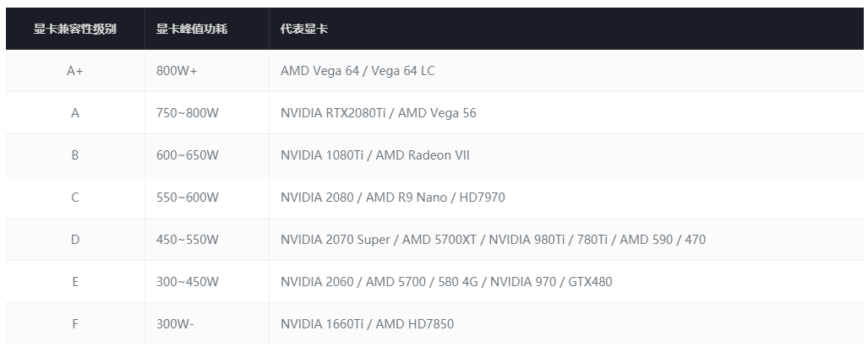Screen dimensions: 868x352
Task: Click the 显卡兼容性级别 column header
Action: coord(75,29)
